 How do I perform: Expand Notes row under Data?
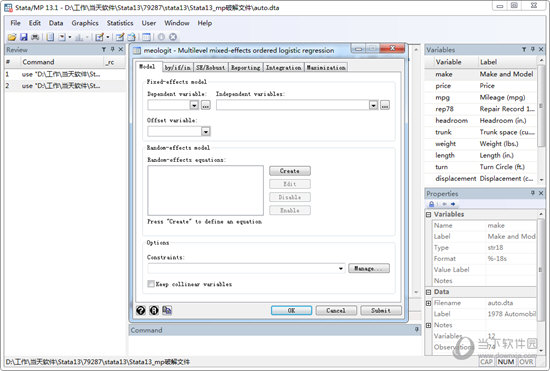click(429, 325)
